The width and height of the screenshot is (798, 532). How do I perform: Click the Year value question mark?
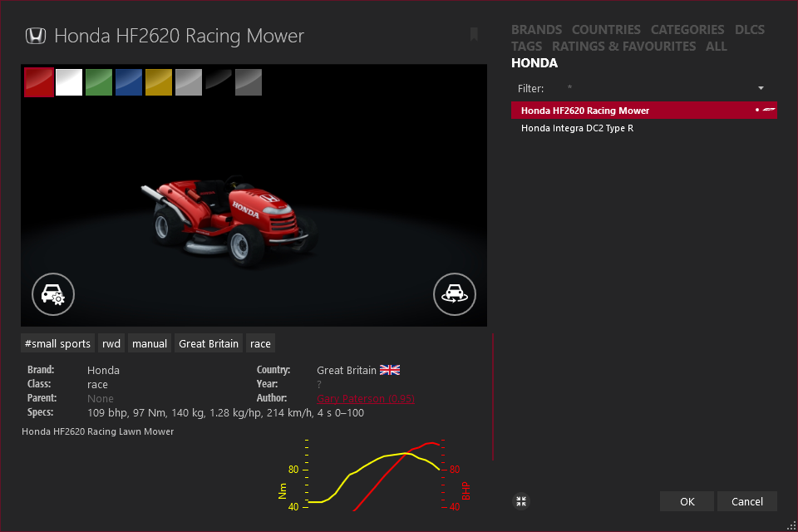pos(319,384)
